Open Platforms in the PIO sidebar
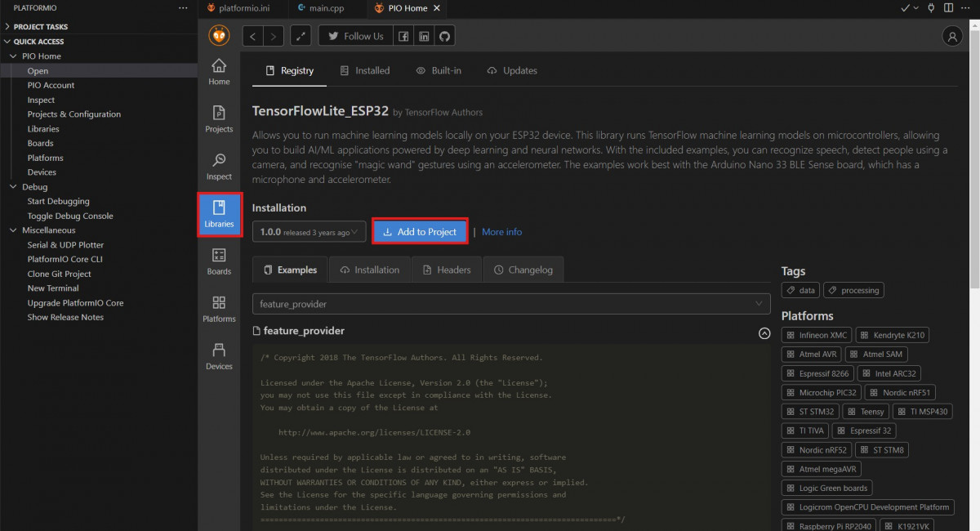The width and height of the screenshot is (980, 531). pyautogui.click(x=219, y=308)
